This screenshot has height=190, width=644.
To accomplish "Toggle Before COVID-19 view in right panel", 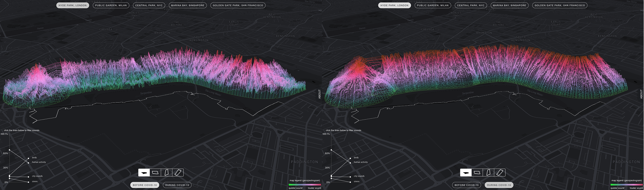I will [467, 185].
